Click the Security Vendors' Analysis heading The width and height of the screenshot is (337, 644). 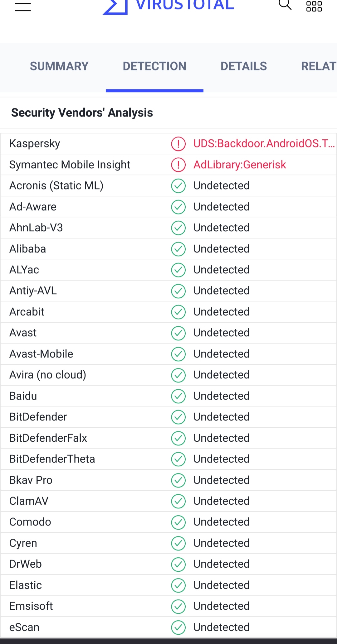pyautogui.click(x=82, y=113)
